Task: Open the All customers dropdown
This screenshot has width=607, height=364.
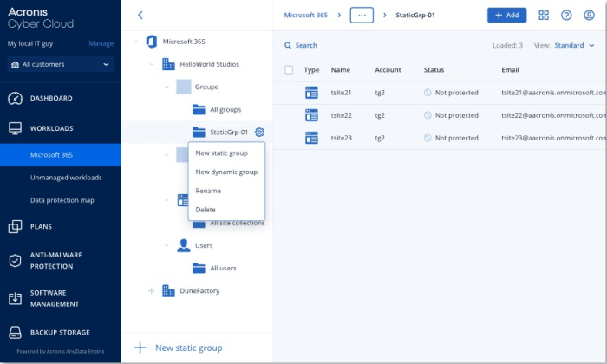Action: pyautogui.click(x=61, y=64)
